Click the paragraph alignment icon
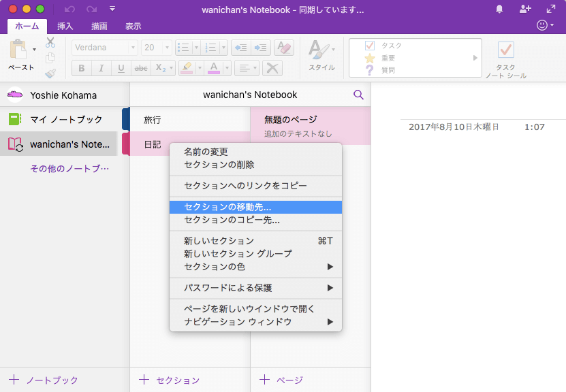 (245, 68)
